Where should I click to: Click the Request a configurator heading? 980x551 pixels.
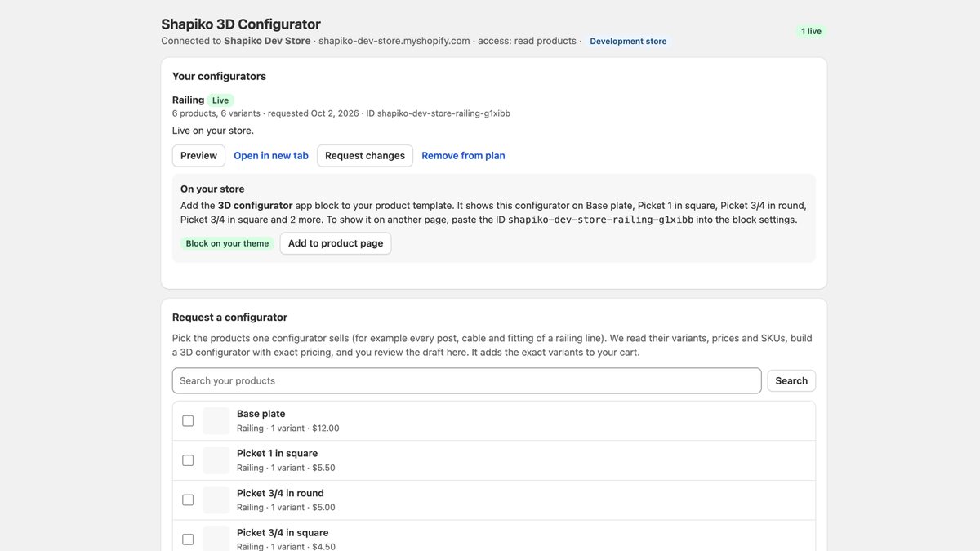click(x=229, y=318)
